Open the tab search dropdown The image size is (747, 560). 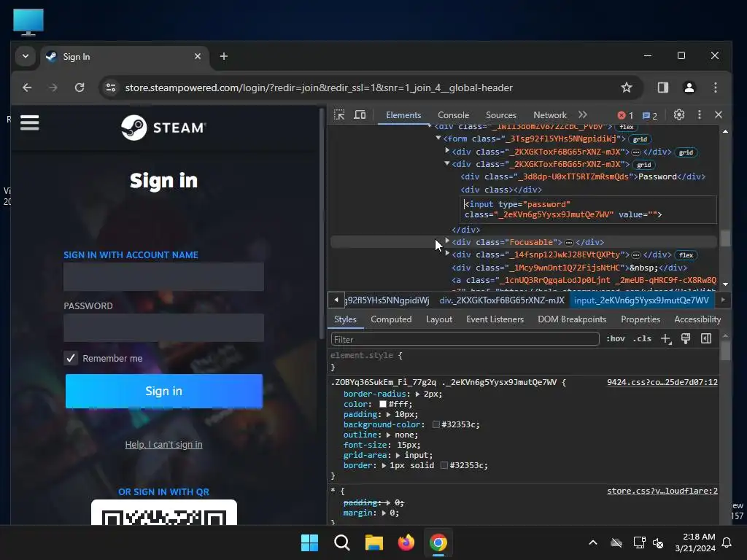pos(26,56)
